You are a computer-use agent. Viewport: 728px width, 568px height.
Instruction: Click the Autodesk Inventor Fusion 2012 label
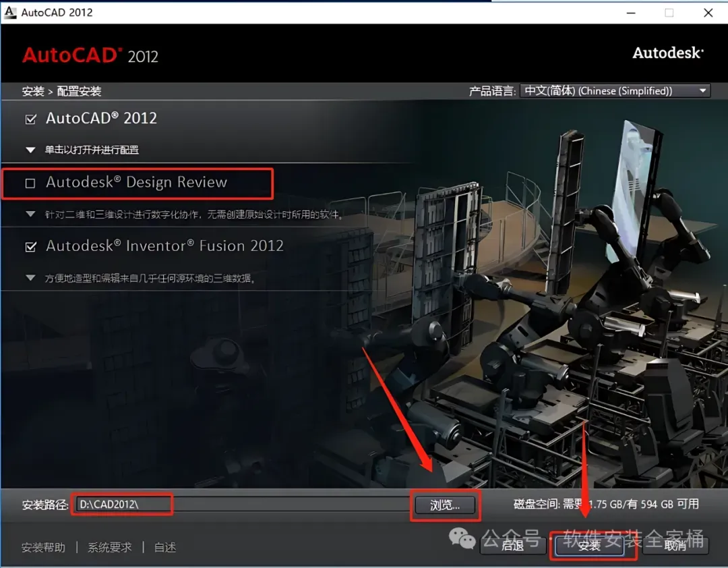[165, 246]
